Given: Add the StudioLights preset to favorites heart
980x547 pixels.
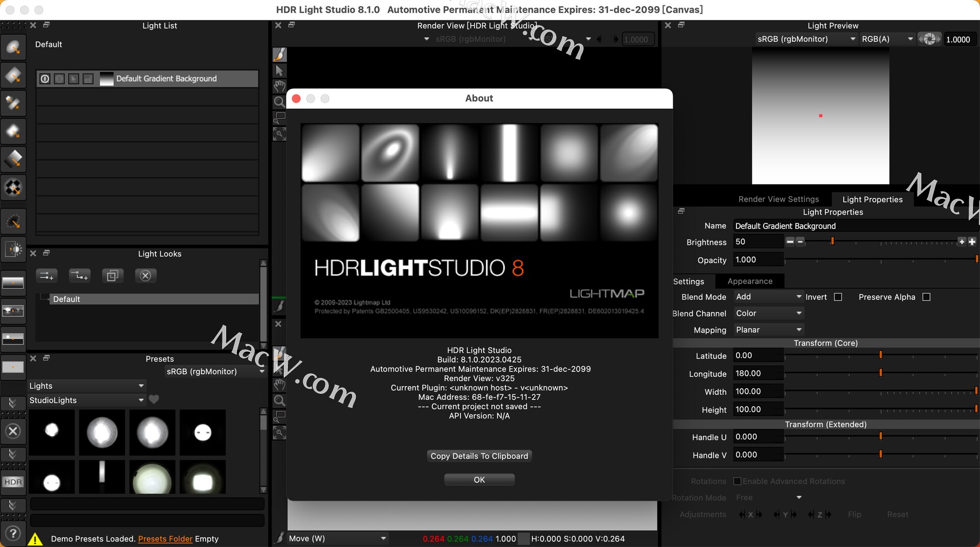Looking at the screenshot, I should (x=154, y=399).
